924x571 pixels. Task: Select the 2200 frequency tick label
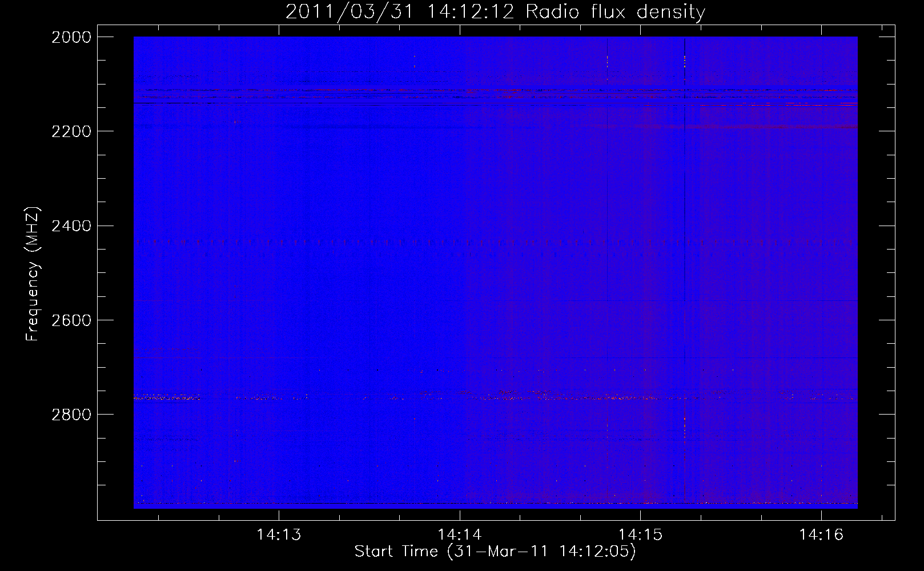coord(71,131)
